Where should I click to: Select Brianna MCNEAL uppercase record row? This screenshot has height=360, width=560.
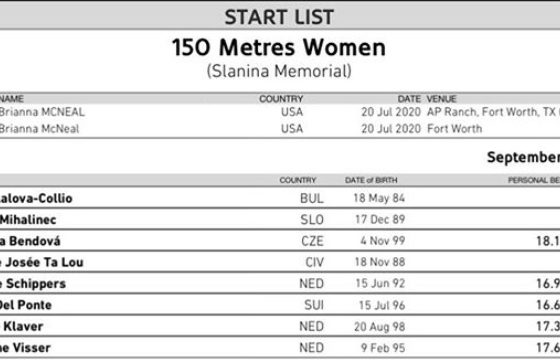click(x=280, y=112)
